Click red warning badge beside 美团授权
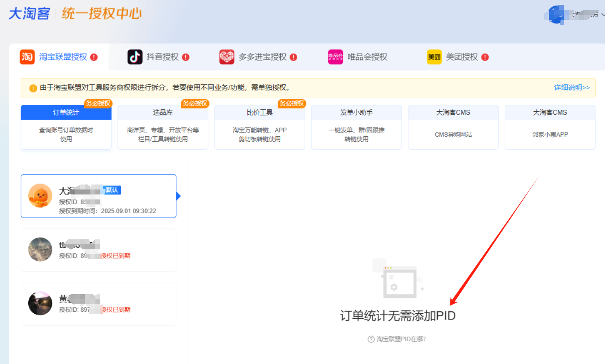 tap(485, 57)
